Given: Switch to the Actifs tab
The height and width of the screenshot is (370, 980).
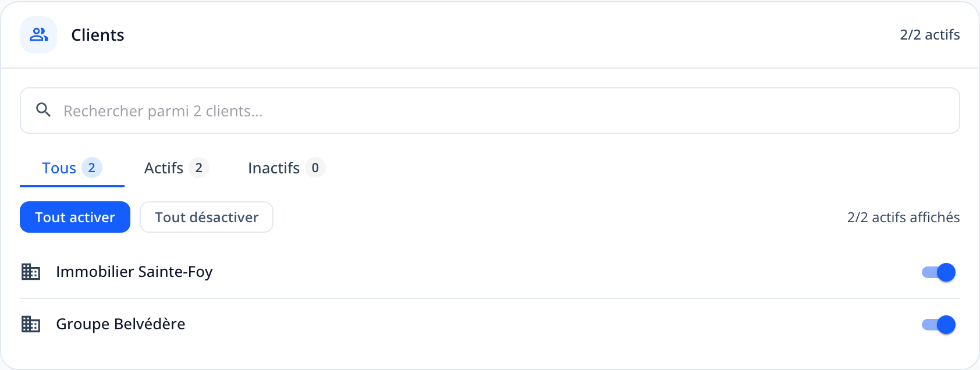Looking at the screenshot, I should click(176, 169).
